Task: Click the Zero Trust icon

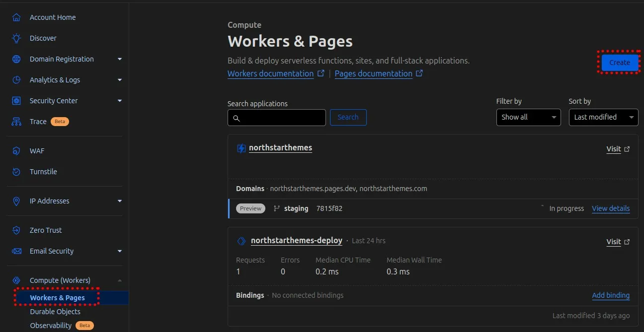Action: [x=16, y=230]
